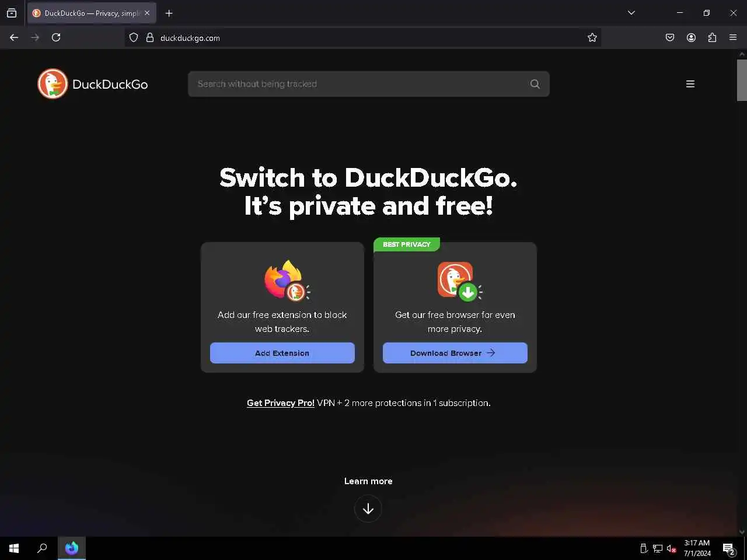Click the Learn more down arrow circle

click(x=368, y=509)
